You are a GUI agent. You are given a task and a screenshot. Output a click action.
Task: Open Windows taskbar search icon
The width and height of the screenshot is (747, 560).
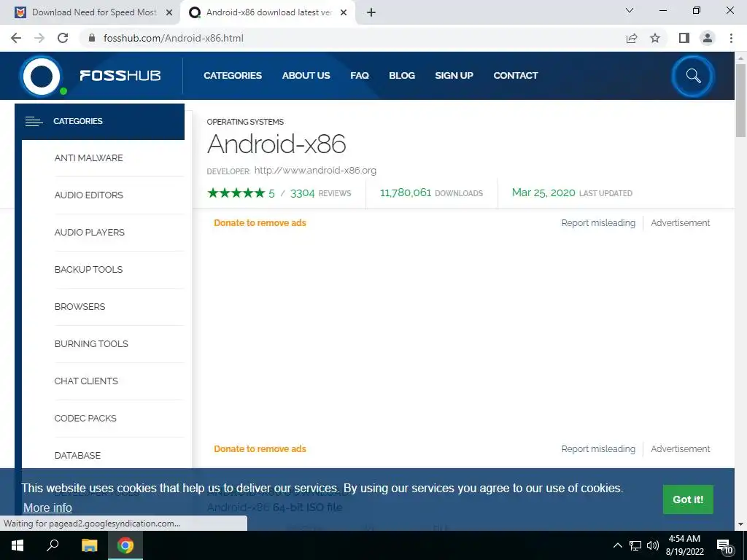click(x=53, y=545)
